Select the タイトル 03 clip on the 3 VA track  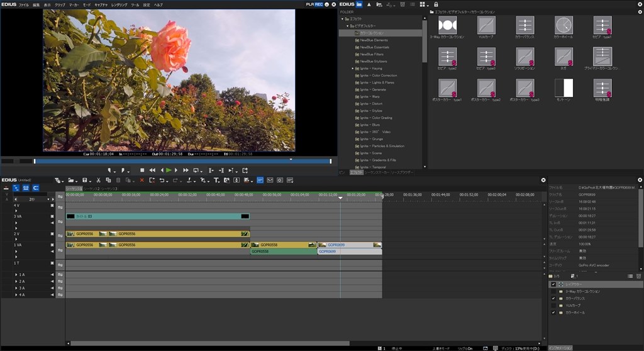coord(158,216)
